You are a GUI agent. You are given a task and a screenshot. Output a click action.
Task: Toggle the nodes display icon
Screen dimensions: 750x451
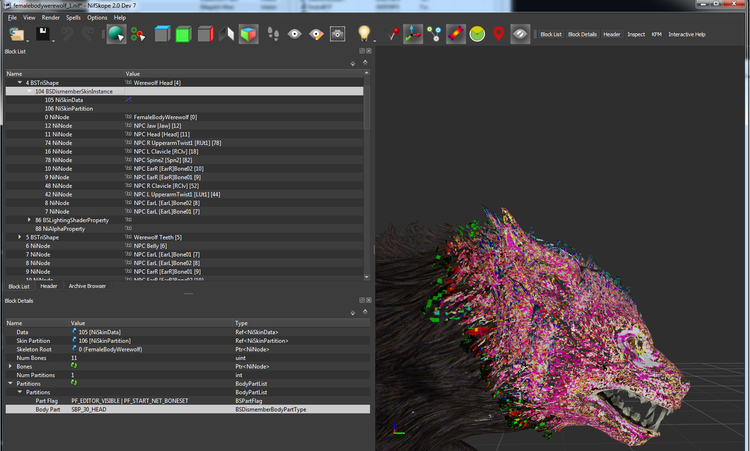click(x=434, y=34)
